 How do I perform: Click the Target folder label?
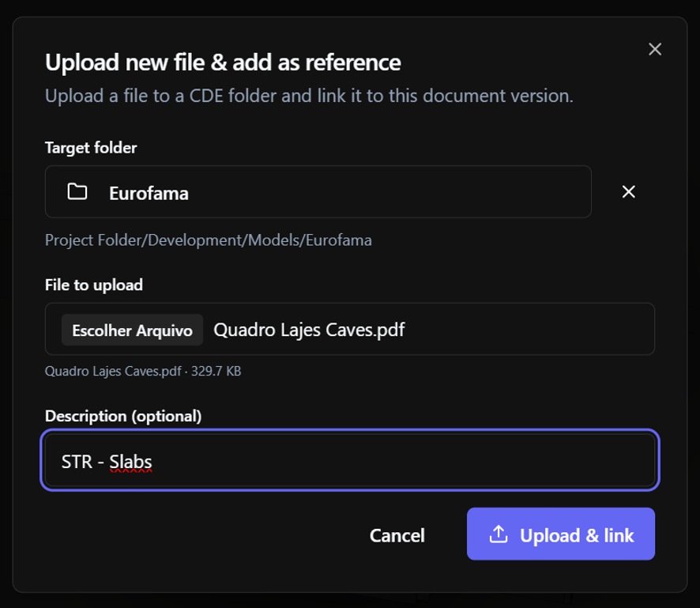point(91,148)
